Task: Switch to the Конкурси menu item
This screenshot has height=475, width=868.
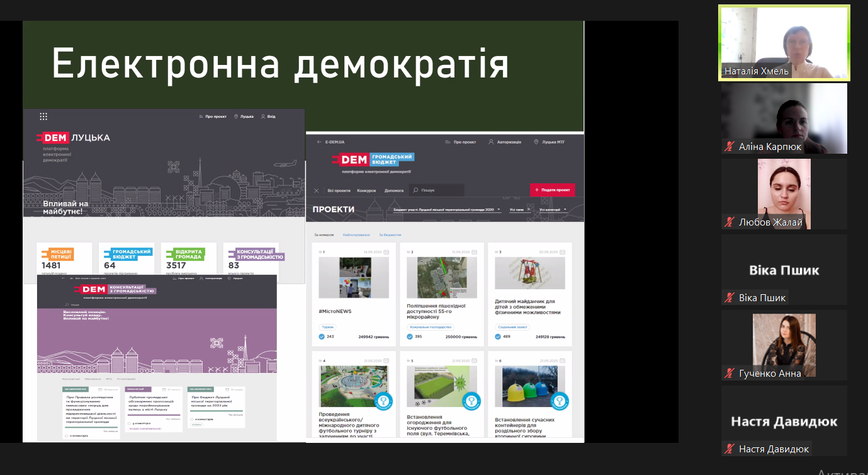Action: (x=366, y=191)
